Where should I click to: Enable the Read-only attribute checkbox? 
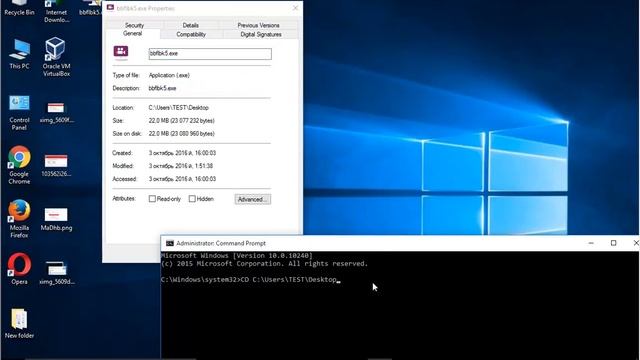point(152,199)
